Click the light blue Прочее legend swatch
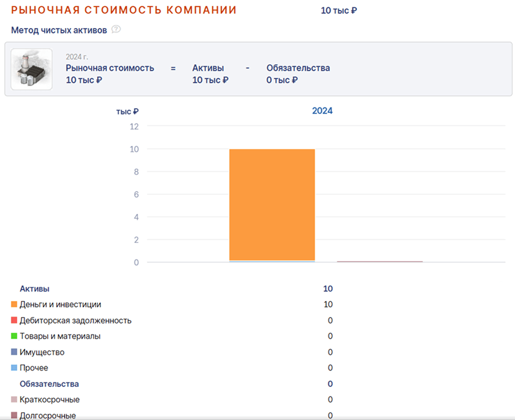Image resolution: width=515 pixels, height=420 pixels. [x=14, y=367]
